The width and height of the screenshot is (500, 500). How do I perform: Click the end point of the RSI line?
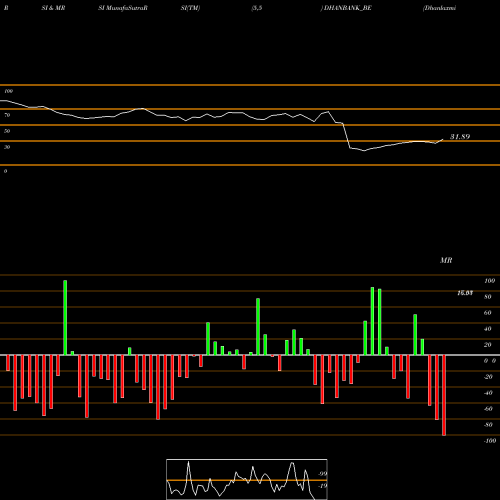(x=443, y=139)
